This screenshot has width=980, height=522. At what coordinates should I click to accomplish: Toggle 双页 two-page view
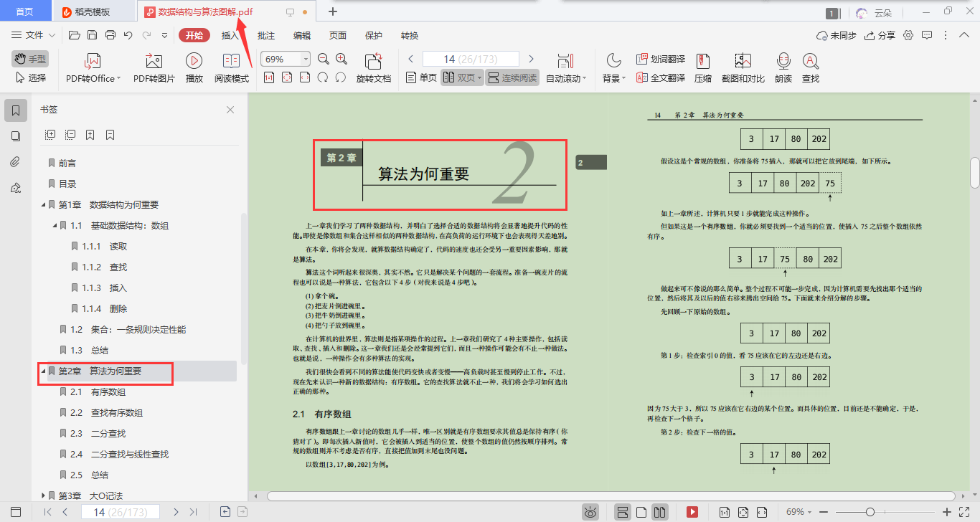pyautogui.click(x=461, y=77)
